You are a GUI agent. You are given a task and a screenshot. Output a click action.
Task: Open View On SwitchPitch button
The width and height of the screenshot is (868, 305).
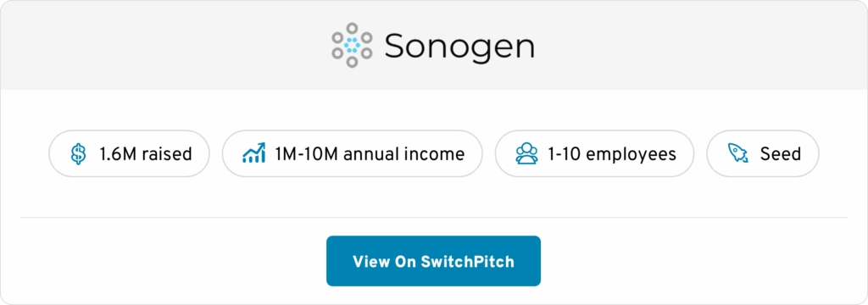[433, 261]
